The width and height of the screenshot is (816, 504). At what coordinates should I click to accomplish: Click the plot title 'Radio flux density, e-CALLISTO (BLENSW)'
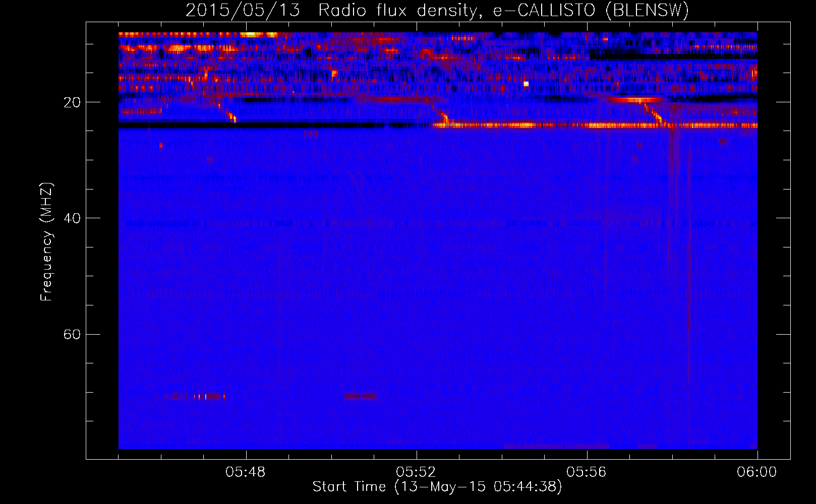pyautogui.click(x=503, y=11)
